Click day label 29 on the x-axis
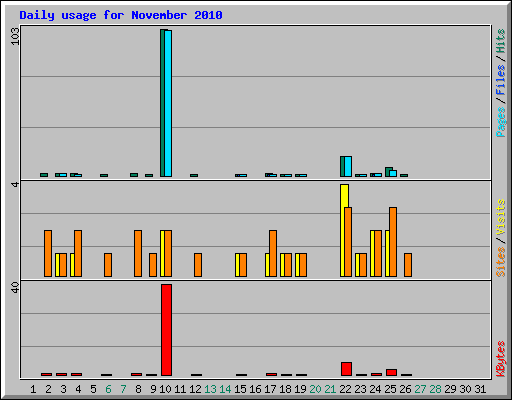Image resolution: width=512 pixels, height=400 pixels. tap(450, 389)
